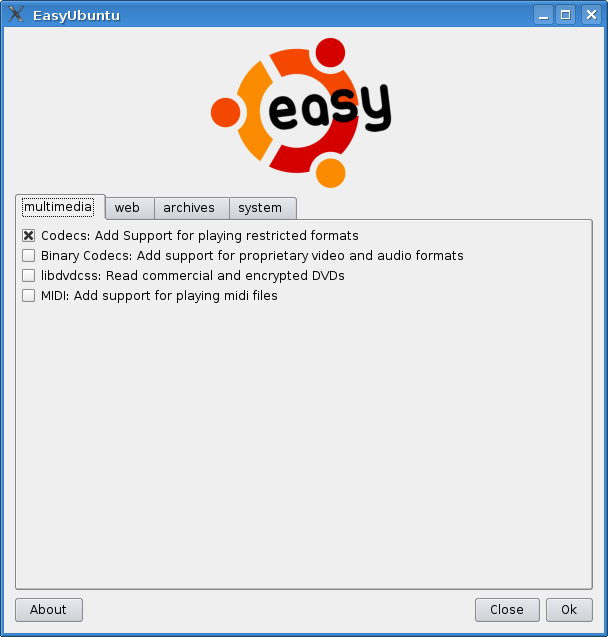This screenshot has height=637, width=608.
Task: Confirm selections with the Ok button
Action: pyautogui.click(x=569, y=610)
